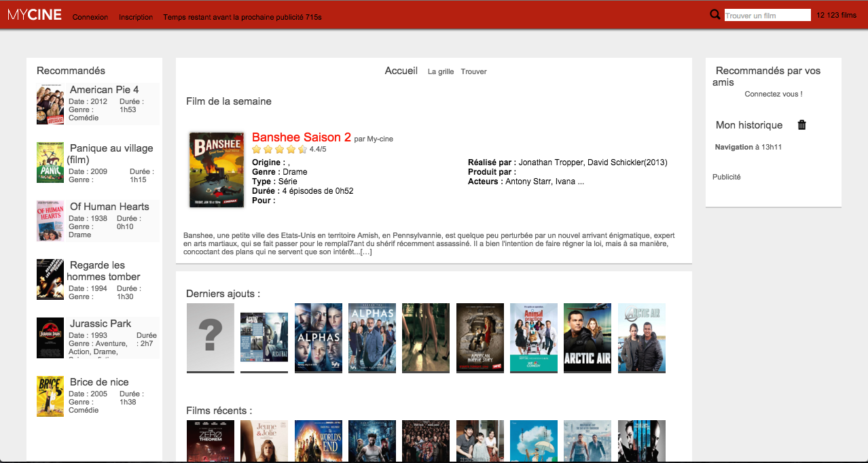The height and width of the screenshot is (463, 868).
Task: Go to the Accueil tab
Action: [x=401, y=71]
